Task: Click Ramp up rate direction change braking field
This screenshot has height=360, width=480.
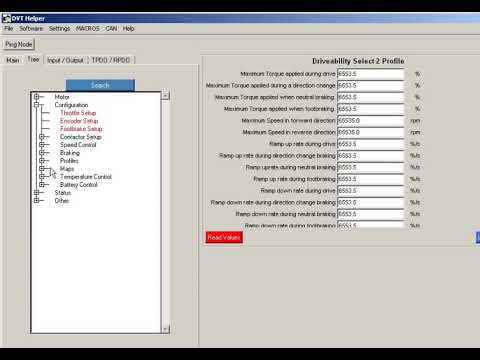Action: tap(371, 156)
